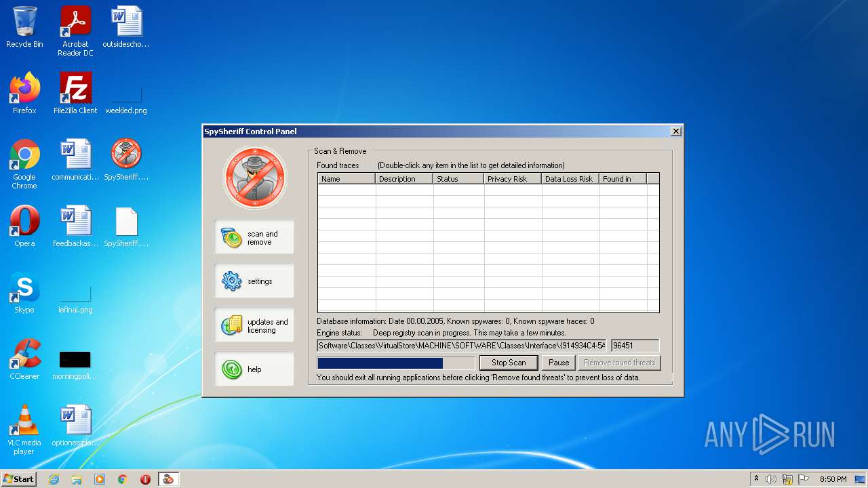Click the registry path field being scanned

[x=462, y=346]
